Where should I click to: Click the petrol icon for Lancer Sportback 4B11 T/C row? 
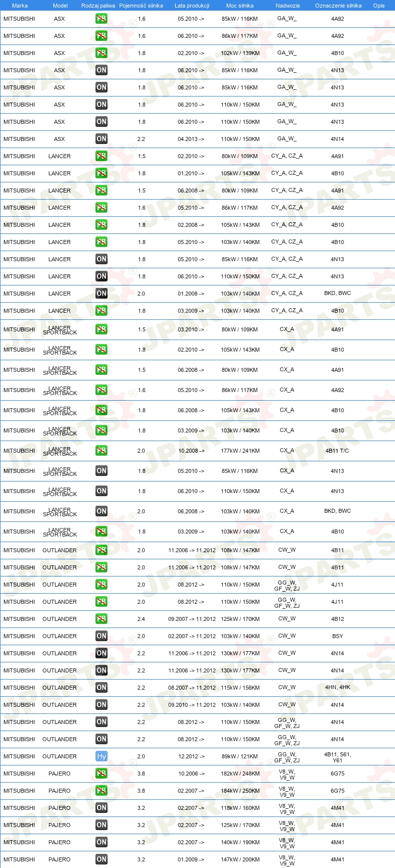pos(102,451)
